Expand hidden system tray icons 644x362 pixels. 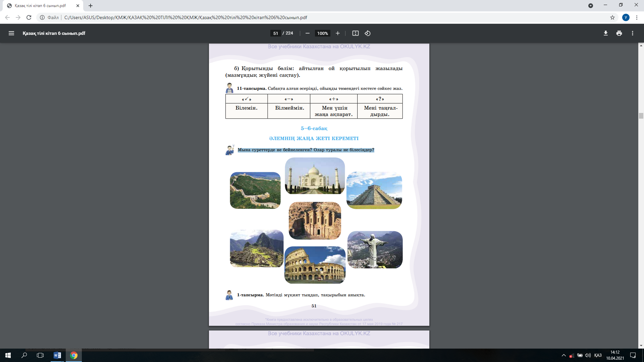click(x=563, y=355)
